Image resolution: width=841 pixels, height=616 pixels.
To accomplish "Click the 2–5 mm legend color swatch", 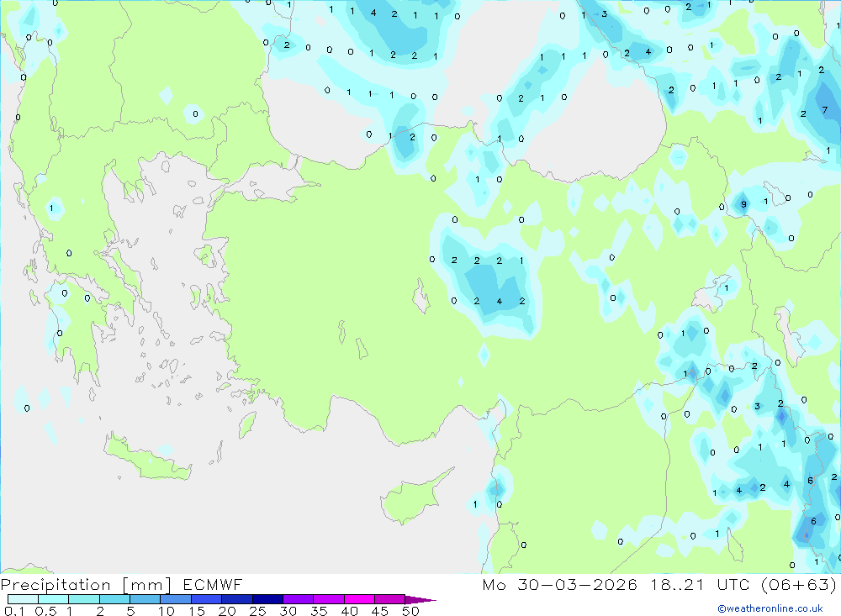I will (x=114, y=599).
